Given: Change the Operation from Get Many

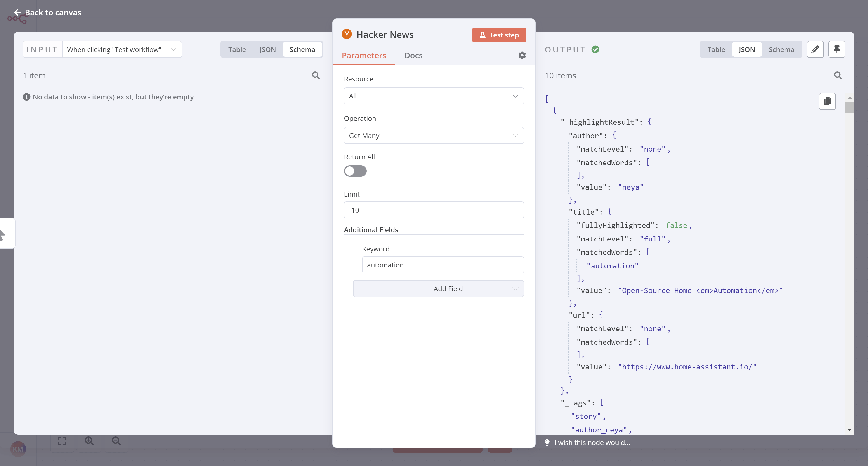Looking at the screenshot, I should (x=433, y=135).
